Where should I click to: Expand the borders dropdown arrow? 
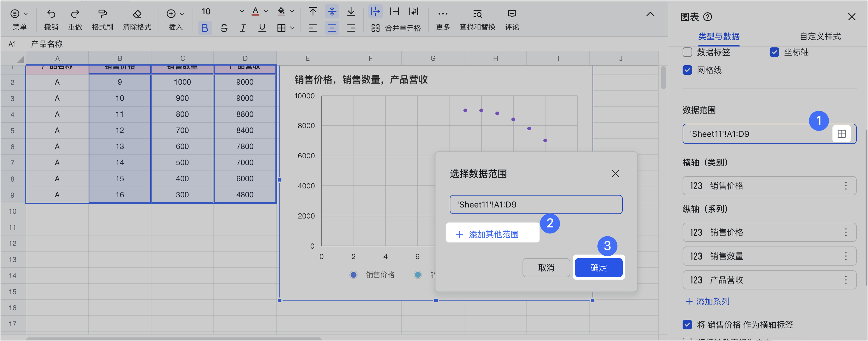[x=292, y=28]
